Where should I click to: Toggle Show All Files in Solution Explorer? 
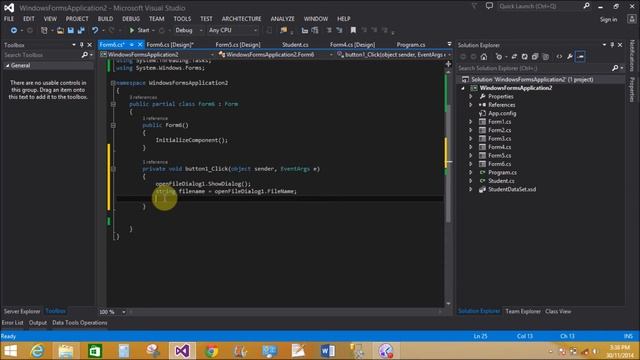point(546,57)
